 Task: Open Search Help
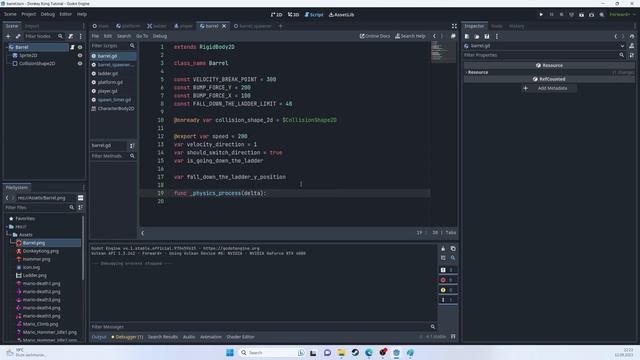click(410, 36)
